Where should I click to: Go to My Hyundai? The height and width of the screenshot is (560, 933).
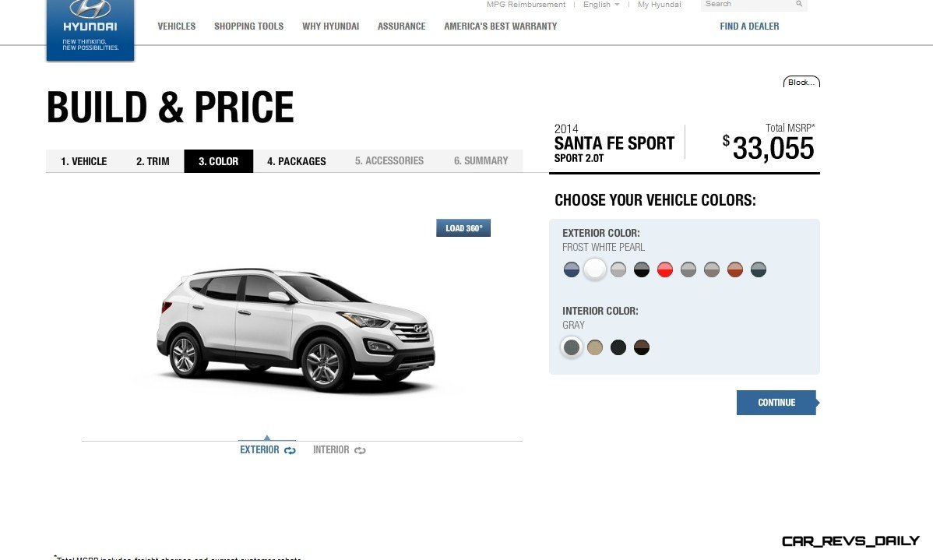click(660, 5)
